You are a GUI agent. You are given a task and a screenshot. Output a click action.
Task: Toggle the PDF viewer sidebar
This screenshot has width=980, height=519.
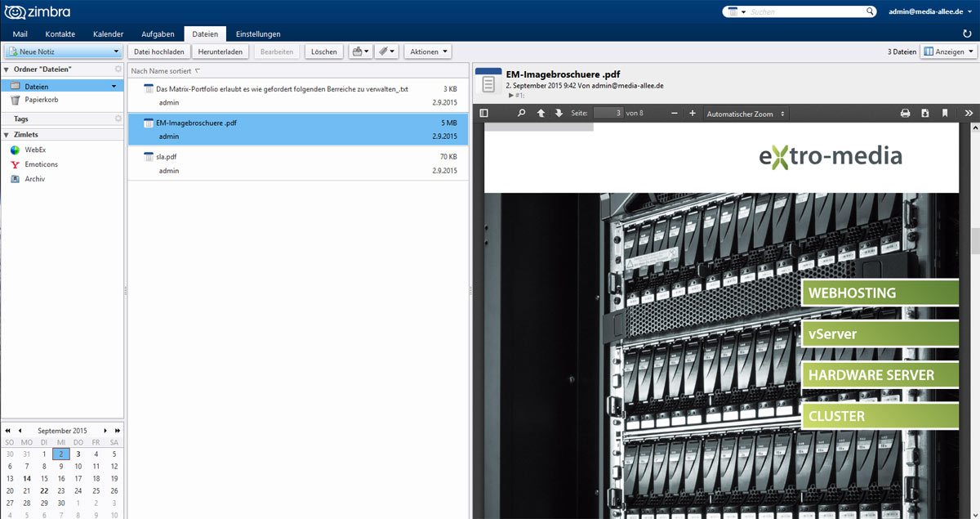point(484,114)
